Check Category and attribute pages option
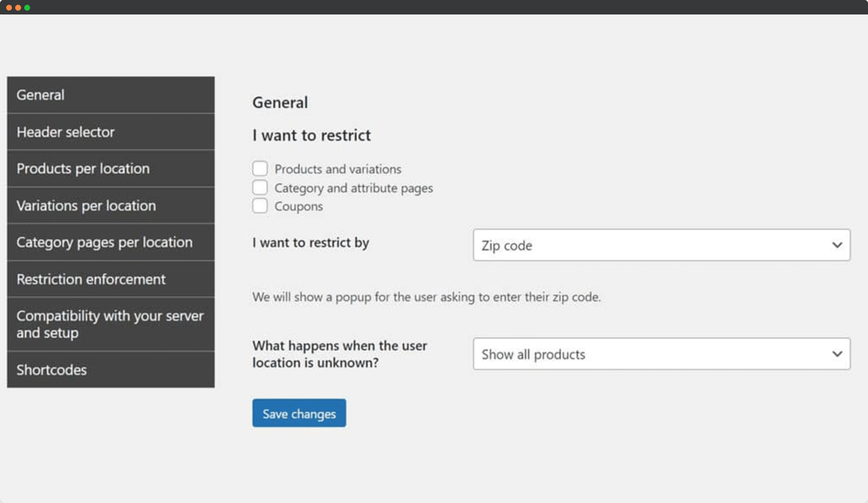Viewport: 868px width, 503px height. click(x=260, y=187)
